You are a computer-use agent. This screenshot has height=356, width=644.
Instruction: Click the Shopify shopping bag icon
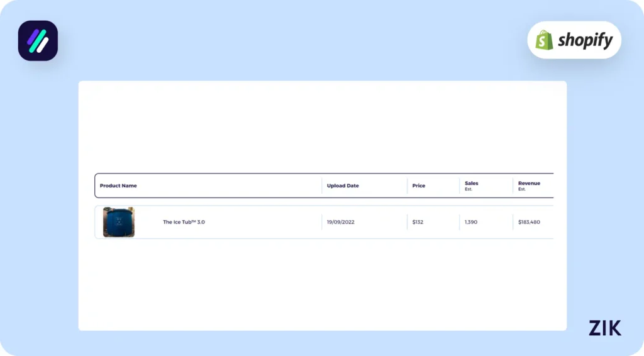coord(544,40)
